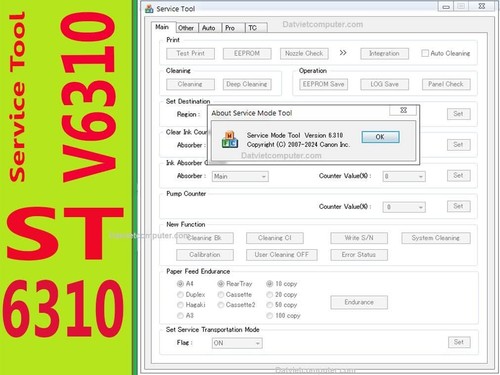
Task: Enable the Auto Cleaning checkbox
Action: (x=425, y=53)
